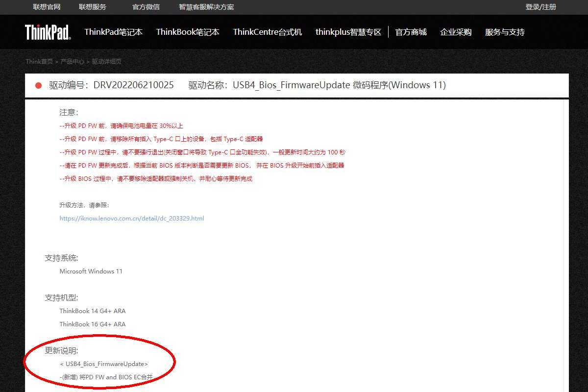This screenshot has width=588, height=392.
Task: Open the 联想服务 link
Action: pos(92,7)
